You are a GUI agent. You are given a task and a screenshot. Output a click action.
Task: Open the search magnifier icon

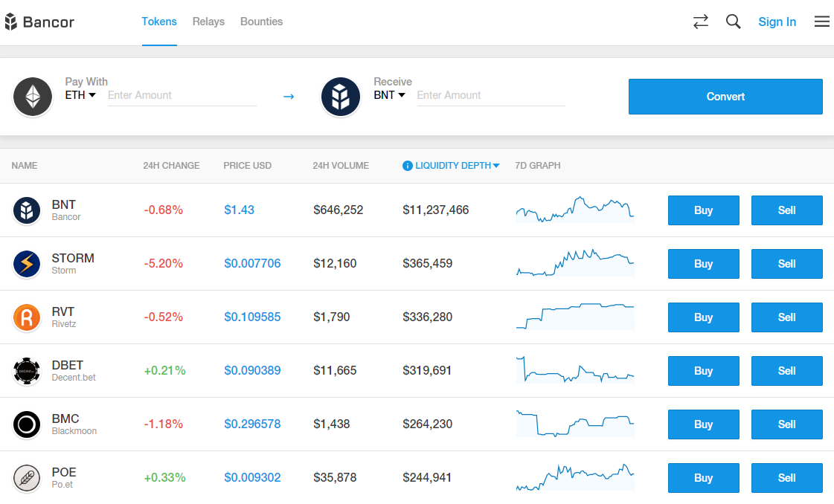(x=733, y=22)
